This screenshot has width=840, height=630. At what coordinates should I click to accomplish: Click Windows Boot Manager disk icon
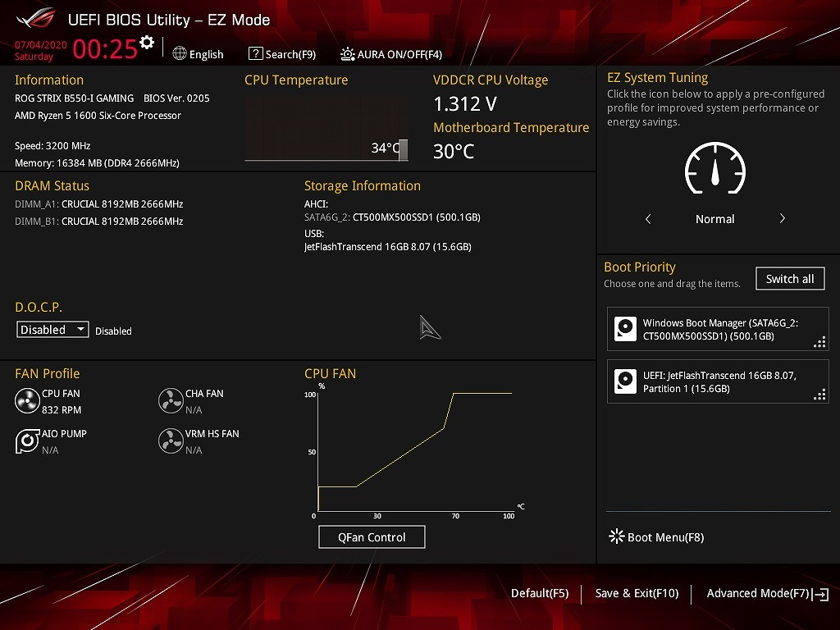pyautogui.click(x=625, y=329)
